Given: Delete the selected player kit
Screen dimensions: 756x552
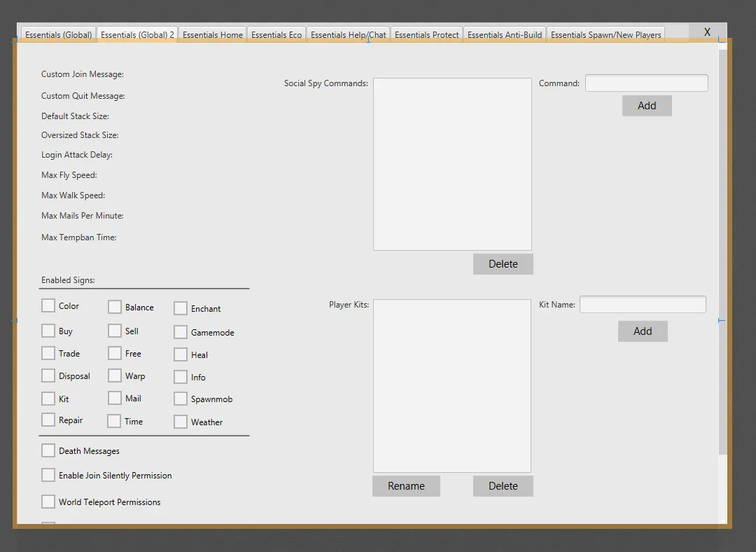Looking at the screenshot, I should click(503, 486).
